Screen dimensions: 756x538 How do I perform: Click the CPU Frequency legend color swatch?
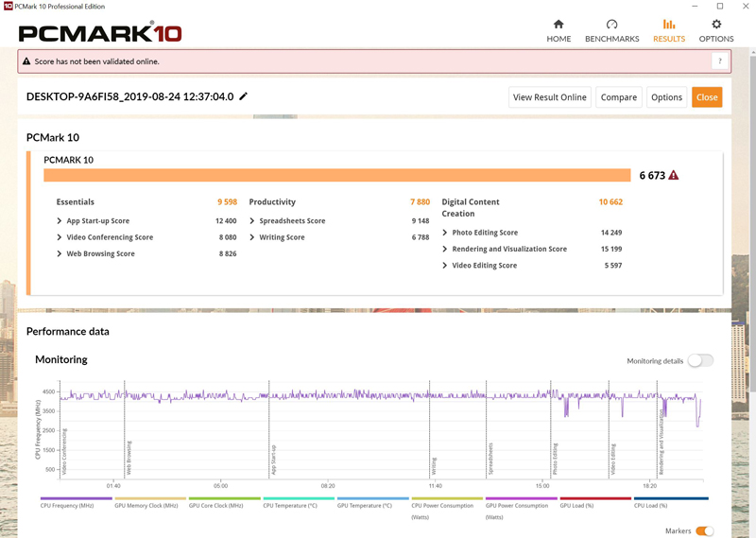coord(76,498)
